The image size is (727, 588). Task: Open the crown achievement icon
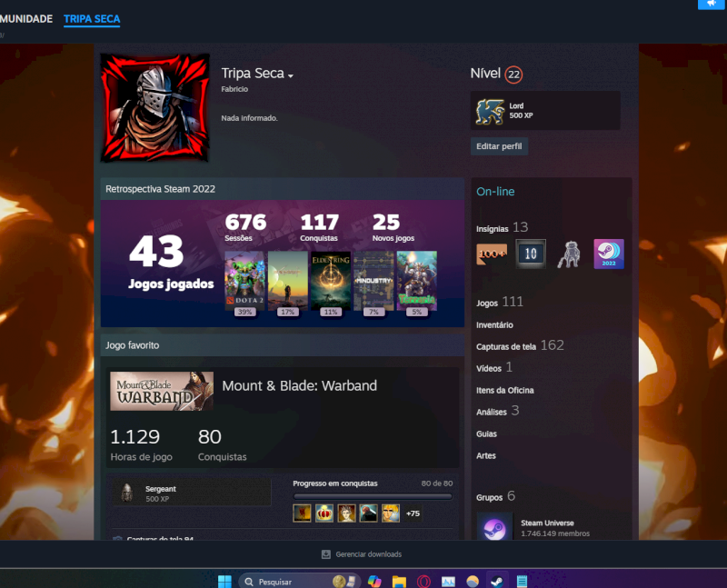324,513
